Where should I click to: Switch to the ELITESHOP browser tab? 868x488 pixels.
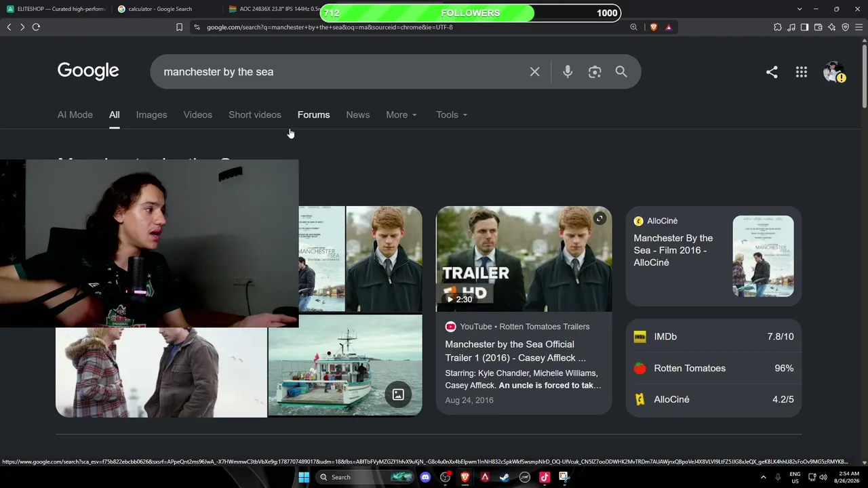(x=56, y=9)
